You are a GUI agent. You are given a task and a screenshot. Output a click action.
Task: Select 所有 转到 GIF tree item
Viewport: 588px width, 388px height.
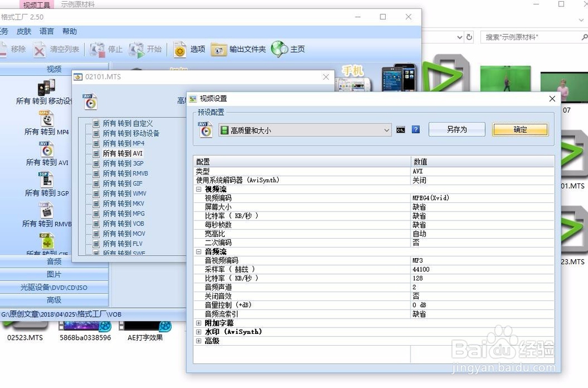point(123,183)
